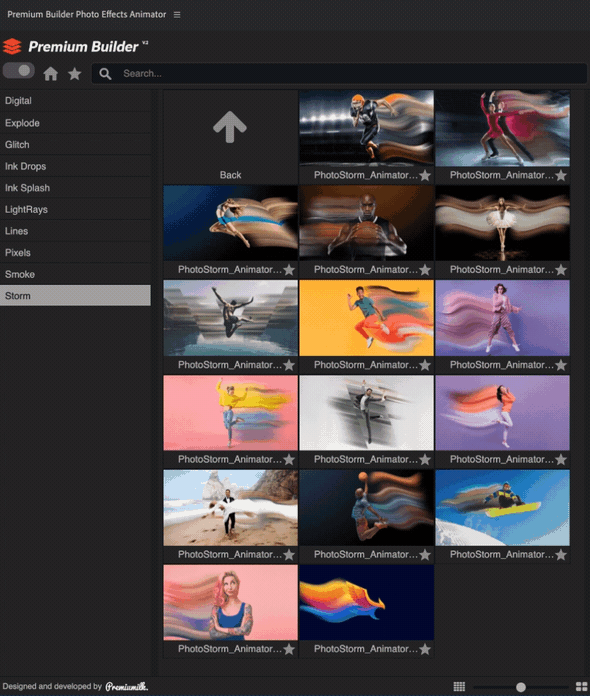Open the figure skaters thumbnail
Image resolution: width=590 pixels, height=696 pixels.
pos(503,128)
